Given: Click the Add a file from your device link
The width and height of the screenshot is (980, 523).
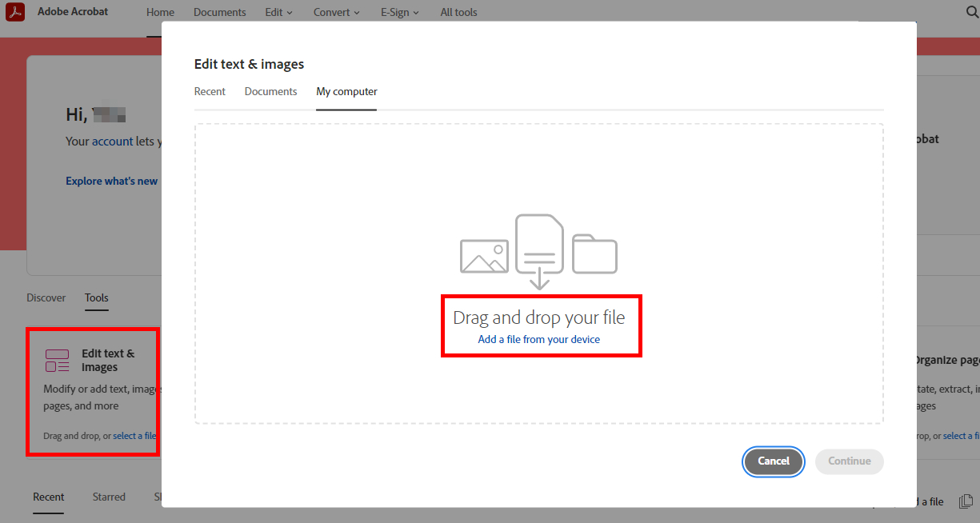Looking at the screenshot, I should click(539, 339).
